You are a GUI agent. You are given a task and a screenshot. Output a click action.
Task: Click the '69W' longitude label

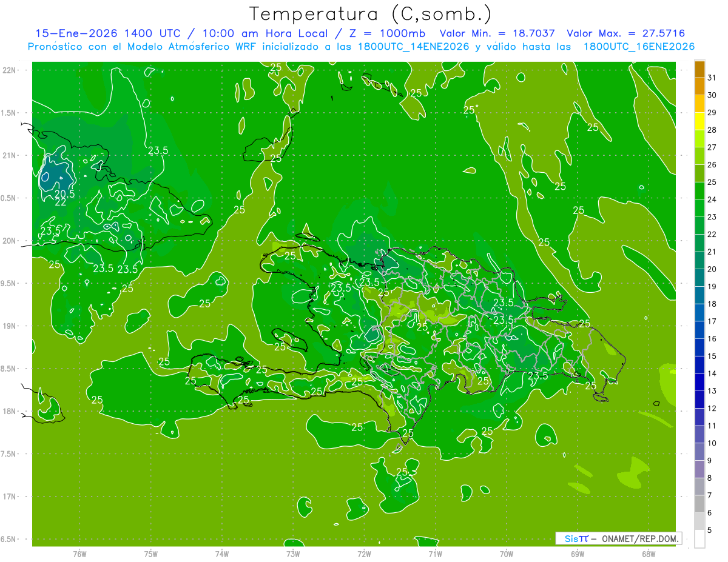pos(577,554)
